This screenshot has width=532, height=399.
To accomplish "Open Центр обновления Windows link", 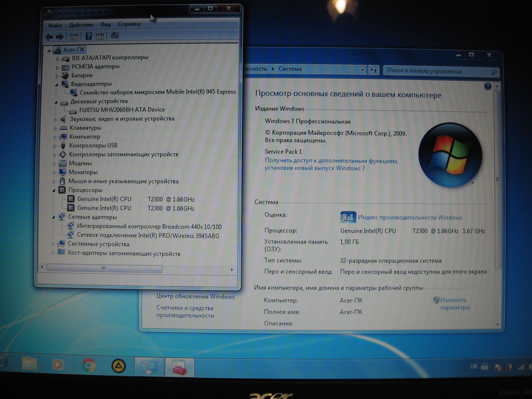I will [195, 296].
